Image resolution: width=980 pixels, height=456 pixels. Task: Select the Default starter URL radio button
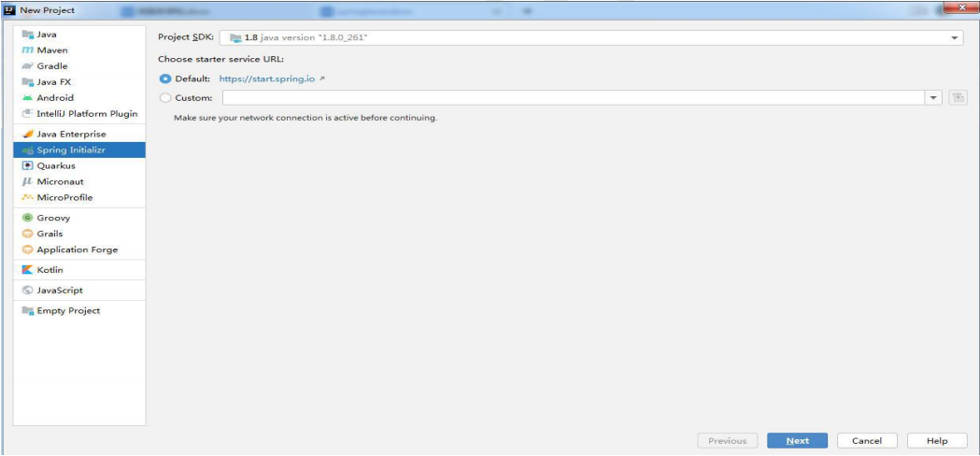coord(165,79)
